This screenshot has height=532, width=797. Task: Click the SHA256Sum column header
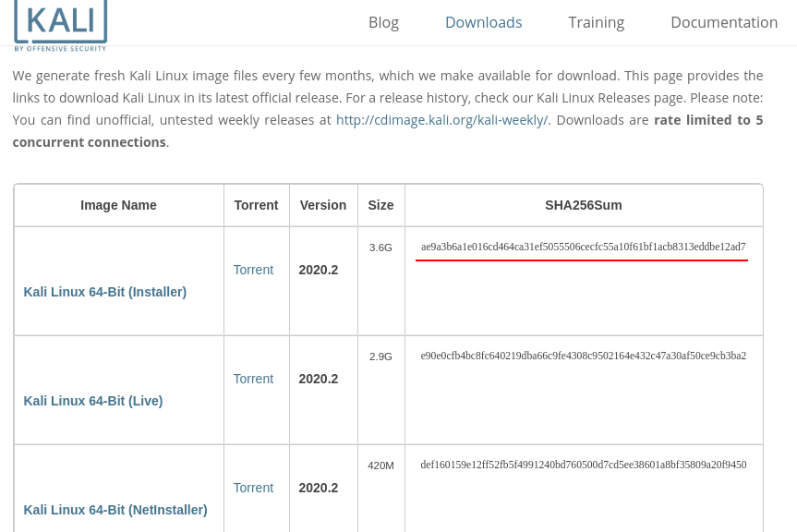[584, 205]
